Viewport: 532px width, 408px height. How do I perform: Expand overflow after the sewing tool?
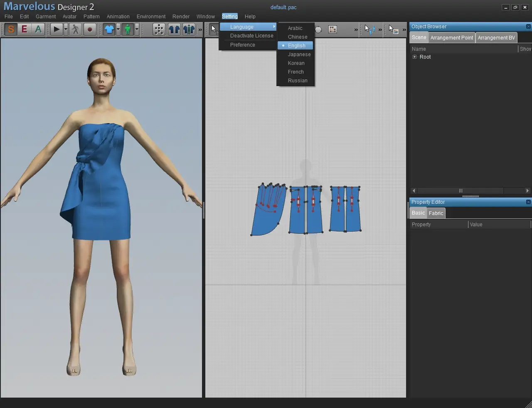point(380,30)
